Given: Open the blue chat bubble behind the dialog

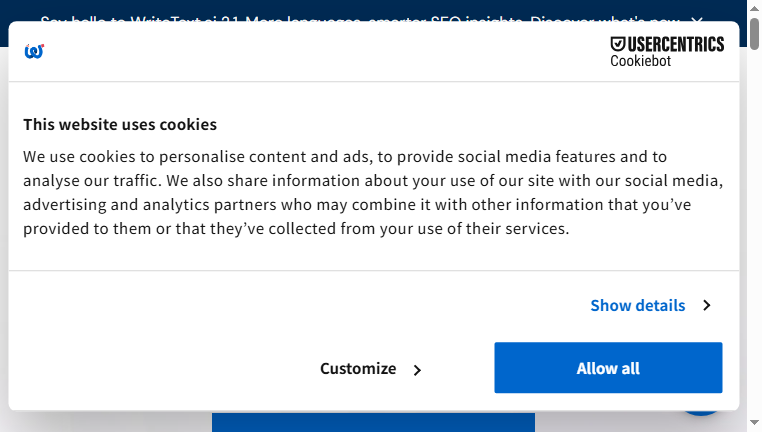Looking at the screenshot, I should point(700,413).
